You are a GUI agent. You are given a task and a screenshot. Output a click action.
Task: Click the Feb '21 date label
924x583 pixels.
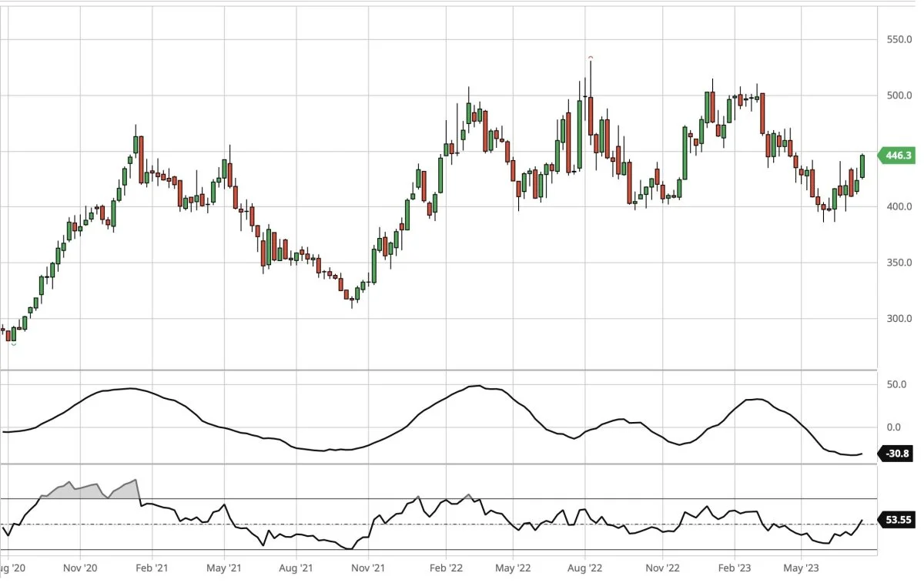pyautogui.click(x=152, y=568)
